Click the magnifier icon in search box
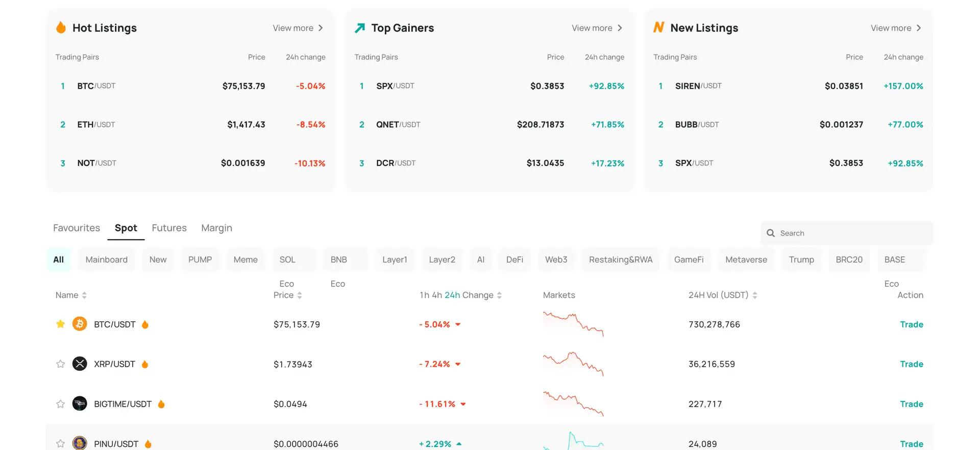The image size is (980, 450). [771, 233]
